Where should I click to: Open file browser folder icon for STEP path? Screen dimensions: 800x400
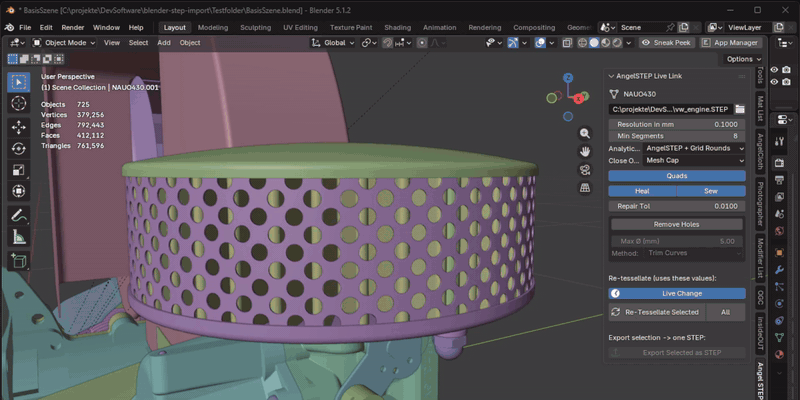740,109
